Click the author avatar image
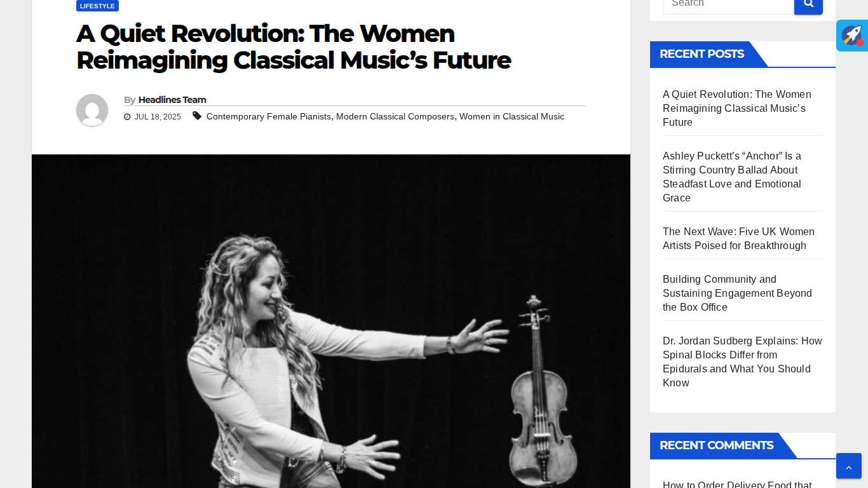Image resolution: width=868 pixels, height=488 pixels. [92, 110]
